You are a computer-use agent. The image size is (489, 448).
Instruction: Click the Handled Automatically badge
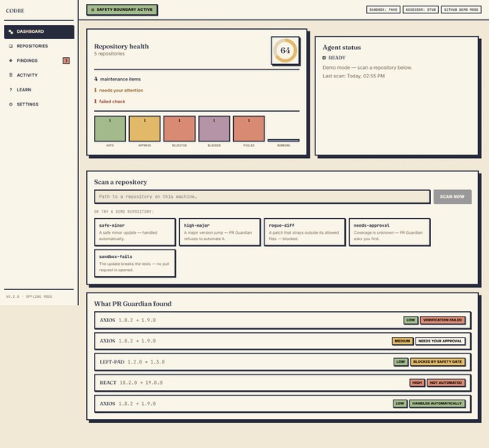(437, 403)
